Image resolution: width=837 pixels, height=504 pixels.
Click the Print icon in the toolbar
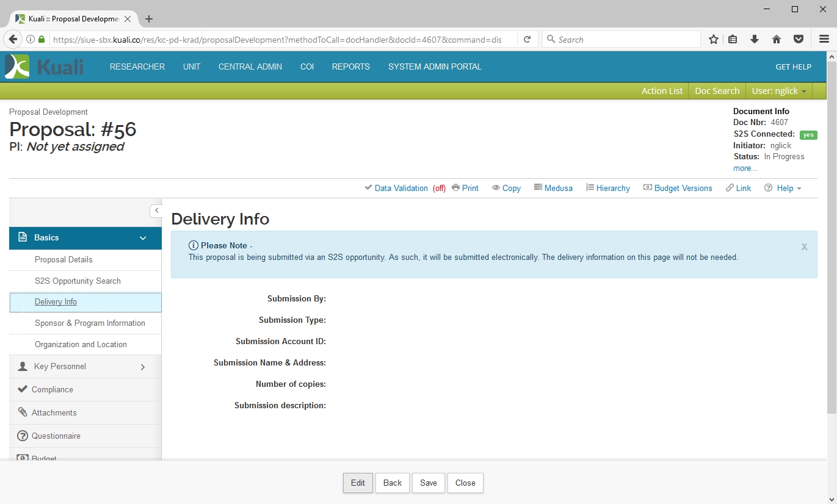coord(455,188)
